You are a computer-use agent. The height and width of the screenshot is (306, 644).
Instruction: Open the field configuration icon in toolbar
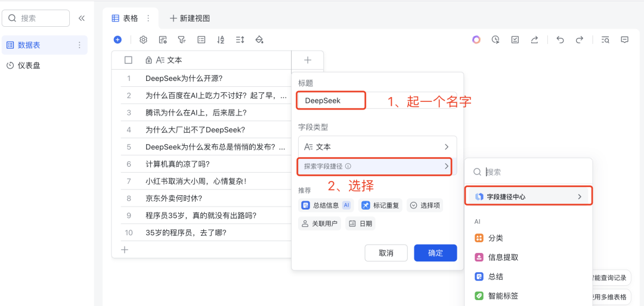coord(163,40)
